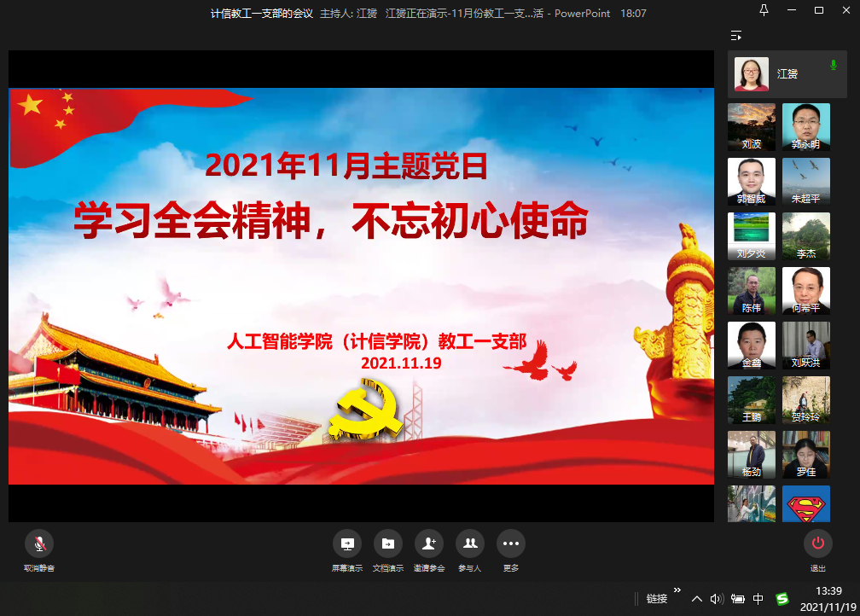Click the 邀请参会 invite icon

(x=429, y=543)
